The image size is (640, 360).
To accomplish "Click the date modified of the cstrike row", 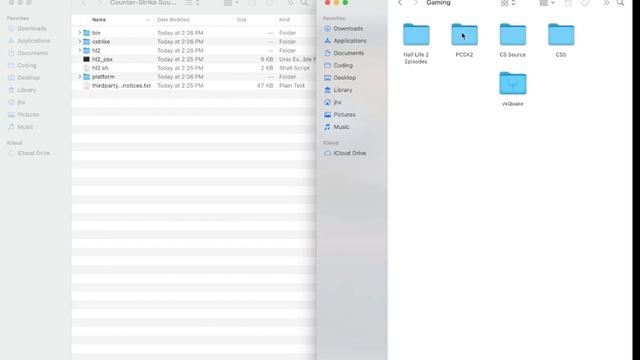I will (x=180, y=42).
